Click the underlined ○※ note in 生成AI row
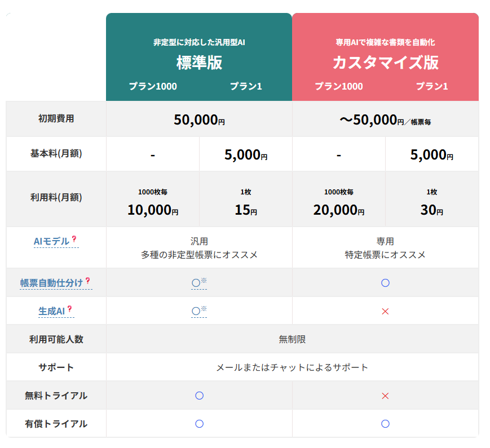The width and height of the screenshot is (490, 448). tap(199, 311)
